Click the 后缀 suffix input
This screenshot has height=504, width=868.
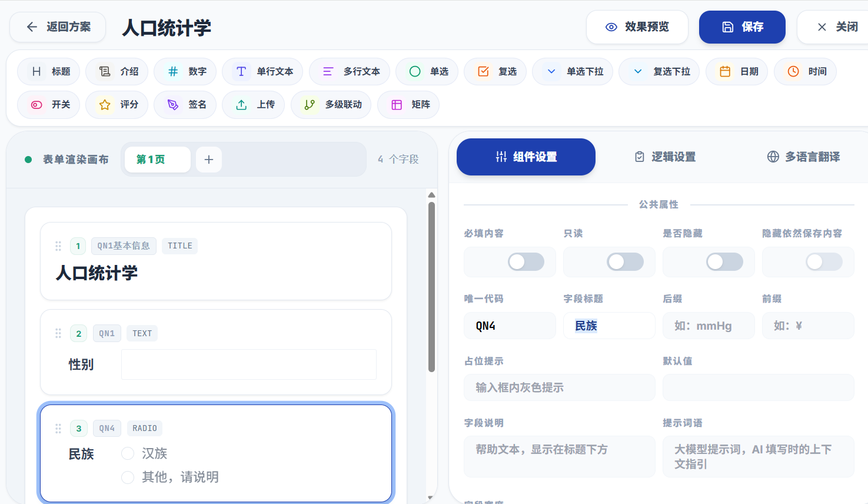pyautogui.click(x=709, y=326)
